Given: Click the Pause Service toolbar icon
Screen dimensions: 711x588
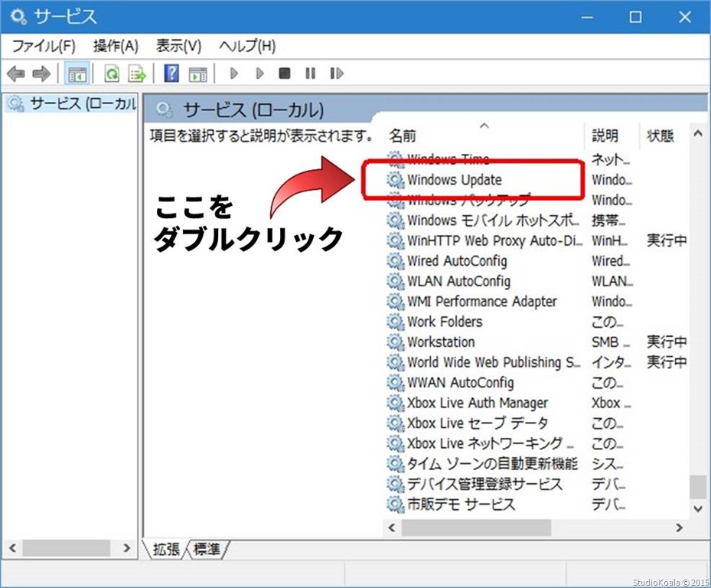Looking at the screenshot, I should pos(310,73).
